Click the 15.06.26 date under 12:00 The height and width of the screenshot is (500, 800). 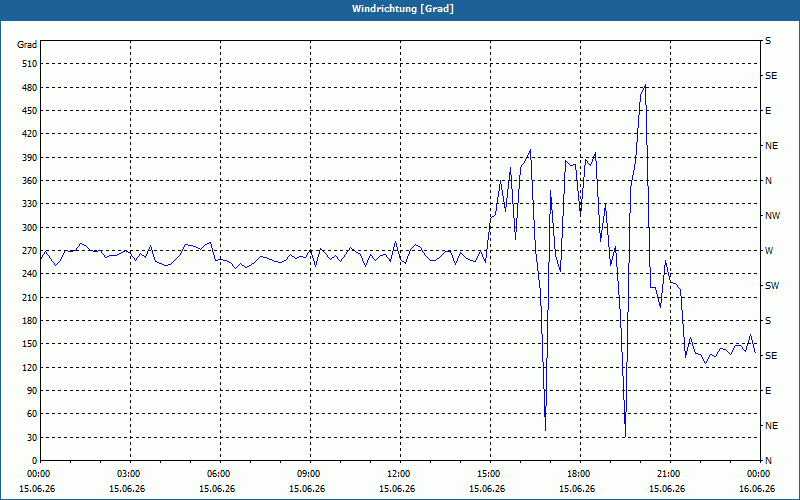click(397, 489)
